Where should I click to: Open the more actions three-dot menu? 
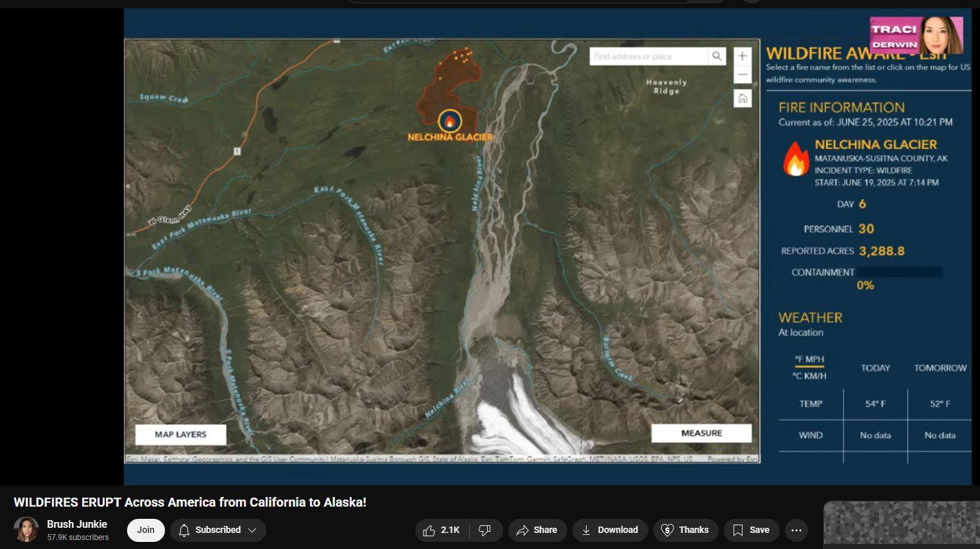click(796, 530)
